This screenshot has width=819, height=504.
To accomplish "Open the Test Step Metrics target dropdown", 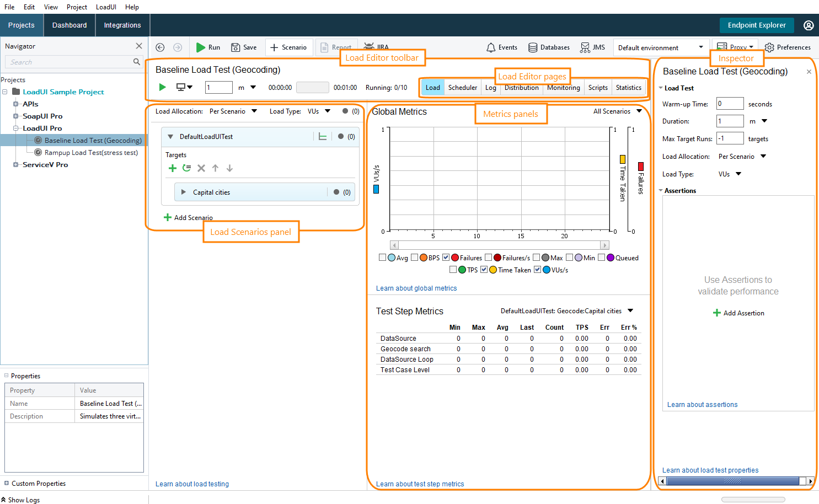I will click(568, 311).
